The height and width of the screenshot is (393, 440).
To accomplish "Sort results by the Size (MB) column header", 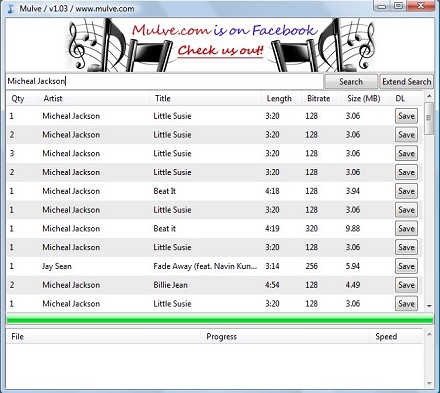I will [364, 99].
